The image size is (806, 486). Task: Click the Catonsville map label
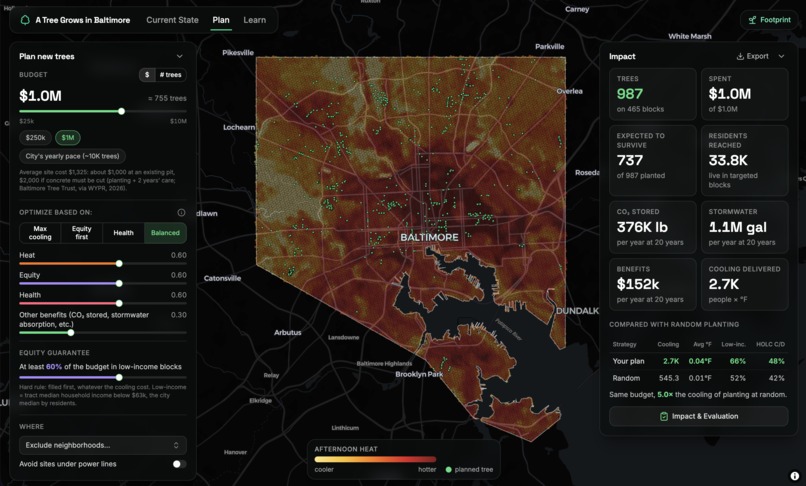(x=222, y=278)
